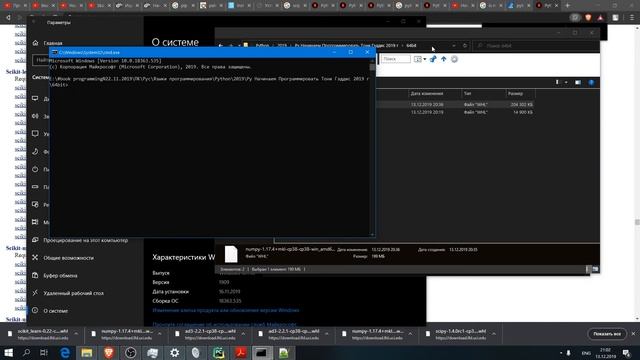
Task: Refresh the File Explorer folder
Action: (465, 46)
